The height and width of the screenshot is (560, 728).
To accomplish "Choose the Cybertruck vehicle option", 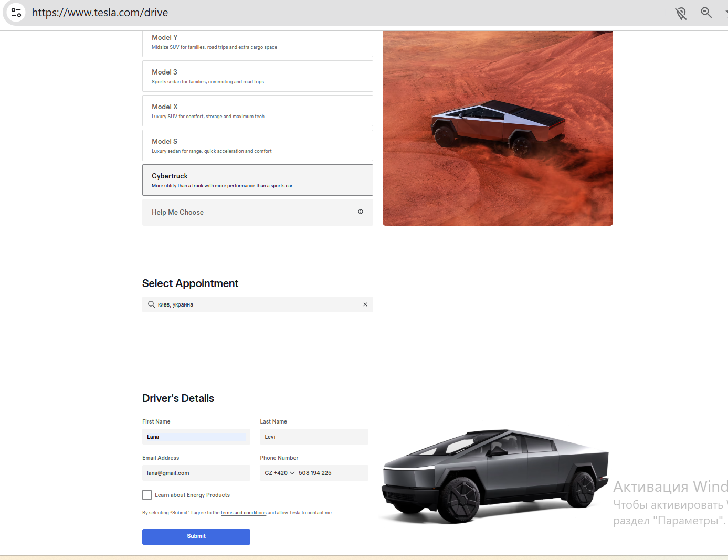I will [258, 180].
